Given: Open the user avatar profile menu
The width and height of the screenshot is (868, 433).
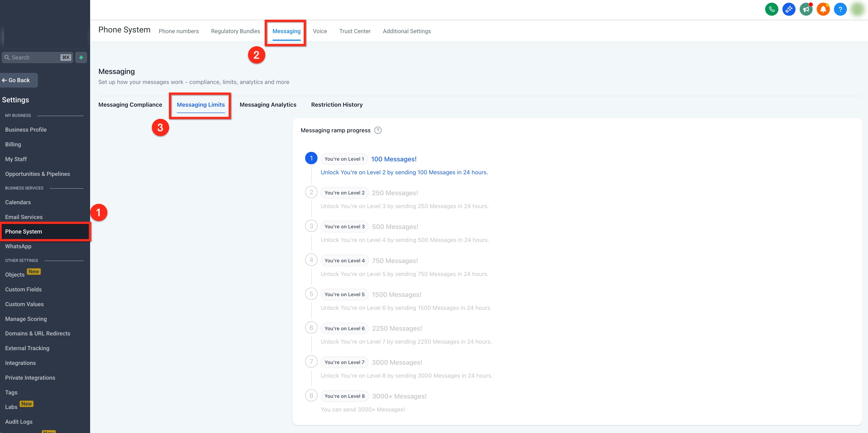Looking at the screenshot, I should (x=858, y=9).
